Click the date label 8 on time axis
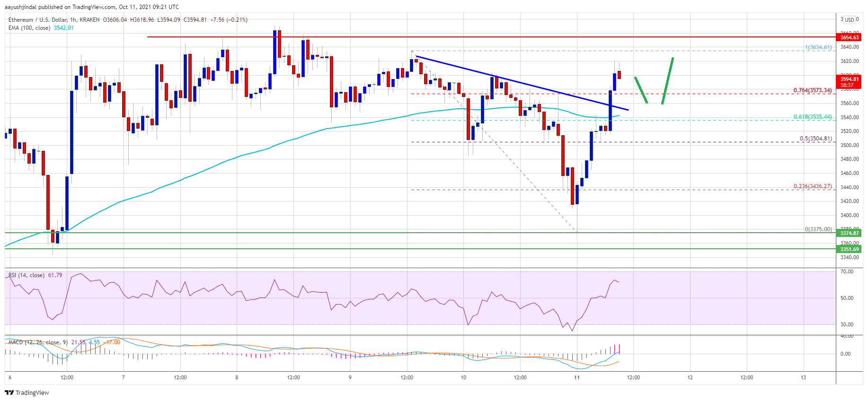Screen dimensions: 868x401 (237, 377)
